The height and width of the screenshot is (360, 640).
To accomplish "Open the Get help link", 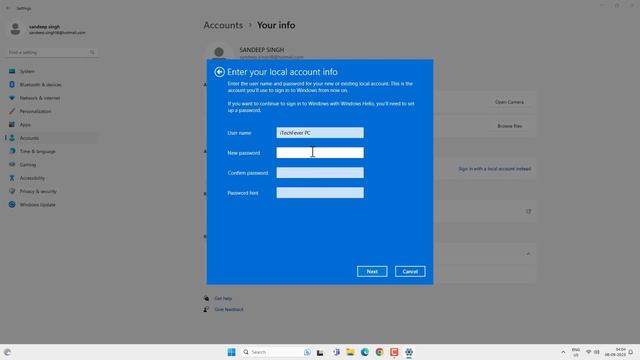I will pyautogui.click(x=223, y=298).
